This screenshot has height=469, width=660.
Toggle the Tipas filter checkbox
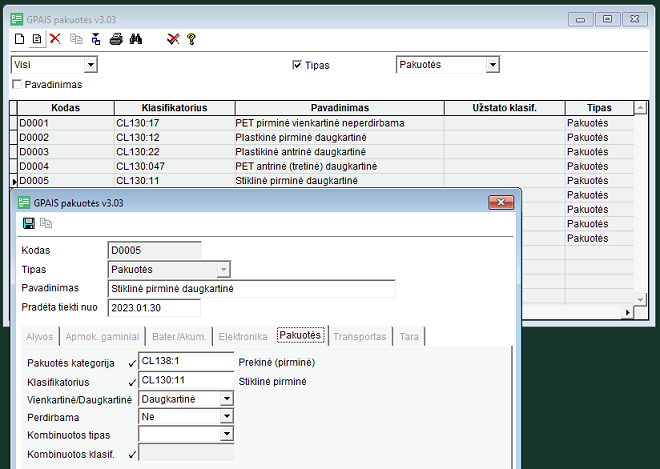click(297, 65)
